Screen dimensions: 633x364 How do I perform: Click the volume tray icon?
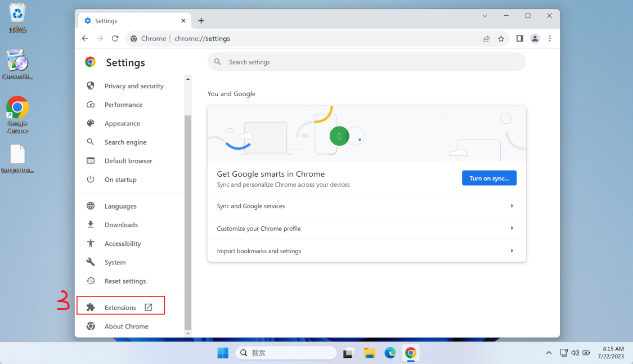[x=575, y=353]
